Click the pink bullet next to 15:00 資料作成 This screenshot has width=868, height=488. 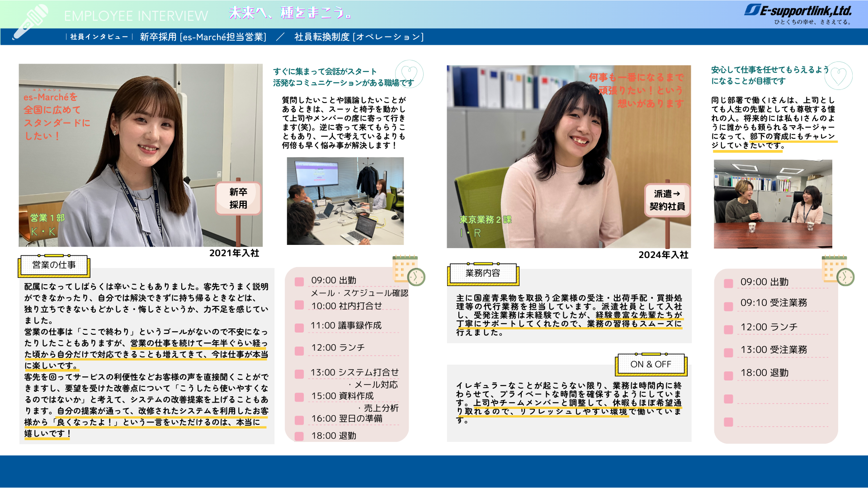pos(299,397)
